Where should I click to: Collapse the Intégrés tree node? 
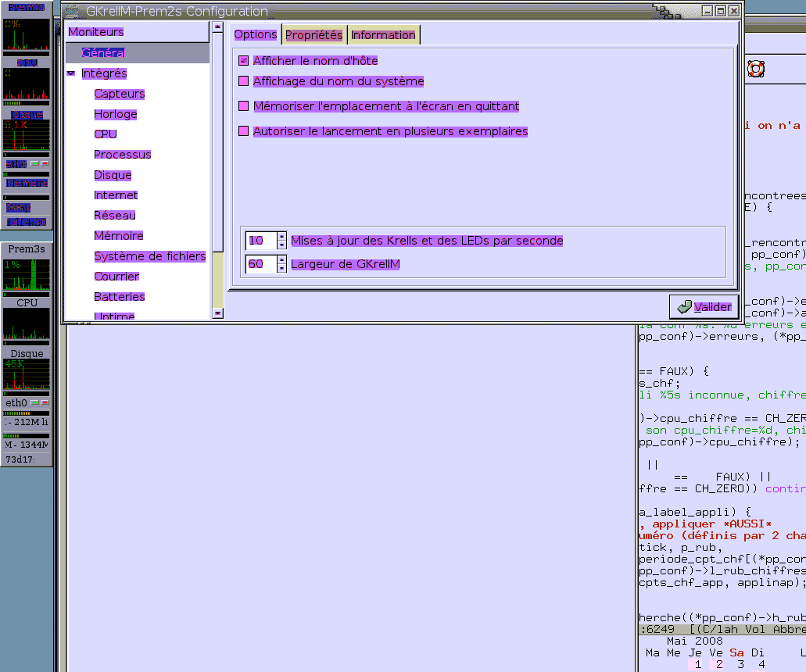click(71, 73)
